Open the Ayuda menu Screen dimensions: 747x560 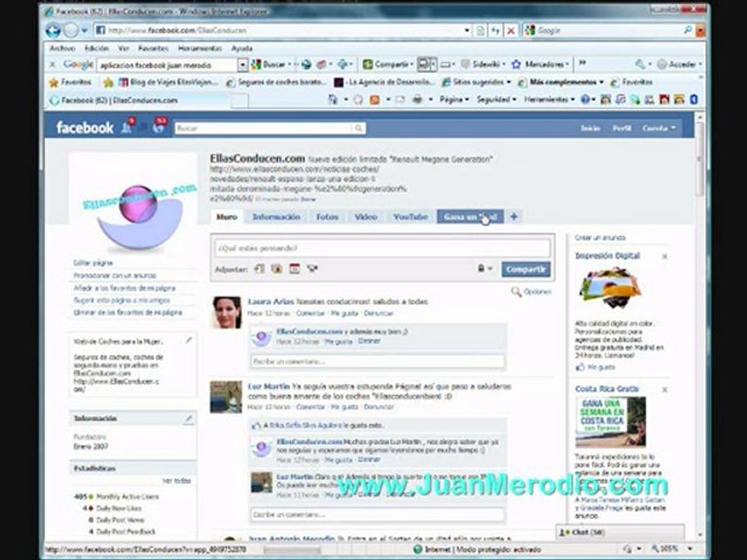coord(242,48)
